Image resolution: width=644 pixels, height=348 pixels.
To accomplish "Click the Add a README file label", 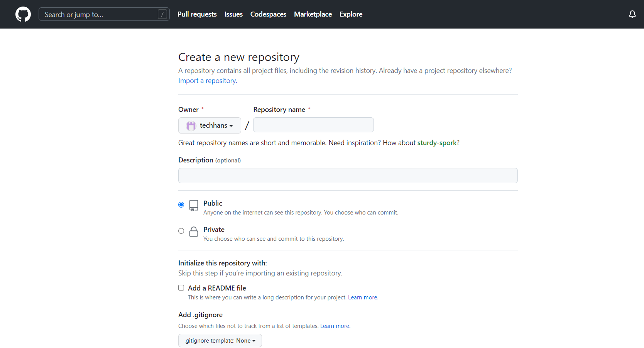I will 217,288.
